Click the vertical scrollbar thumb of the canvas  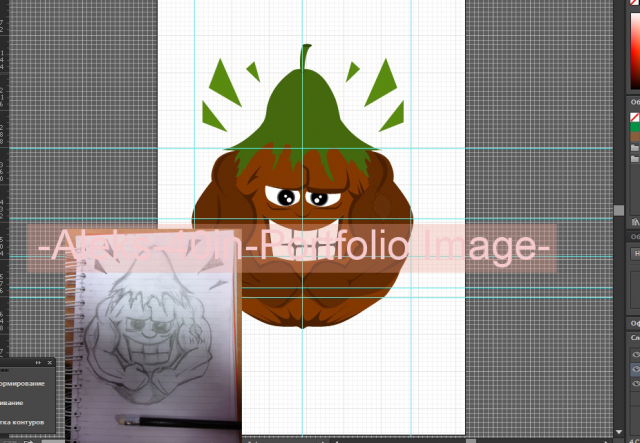pyautogui.click(x=619, y=210)
